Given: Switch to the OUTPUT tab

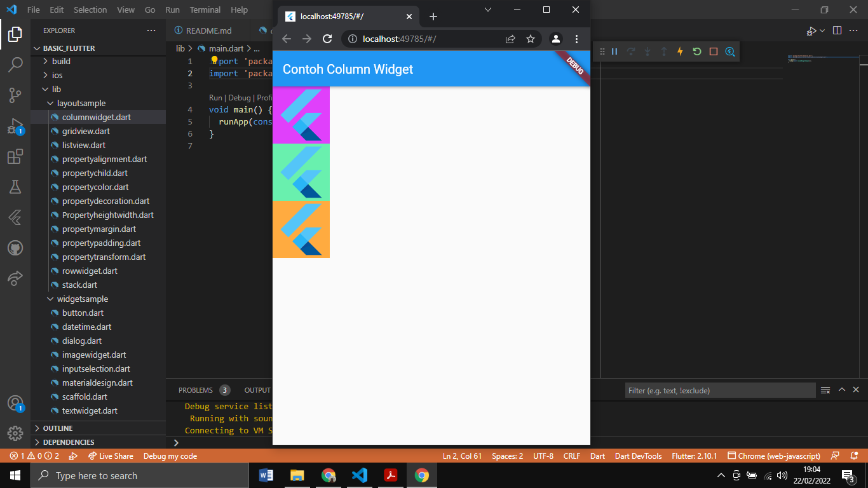Looking at the screenshot, I should [x=256, y=390].
